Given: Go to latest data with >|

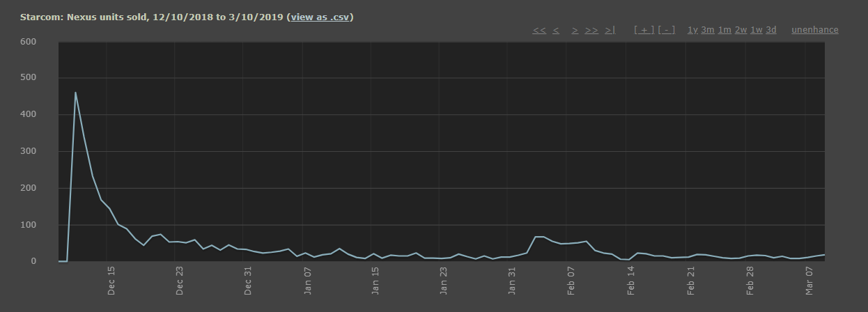Looking at the screenshot, I should point(610,30).
